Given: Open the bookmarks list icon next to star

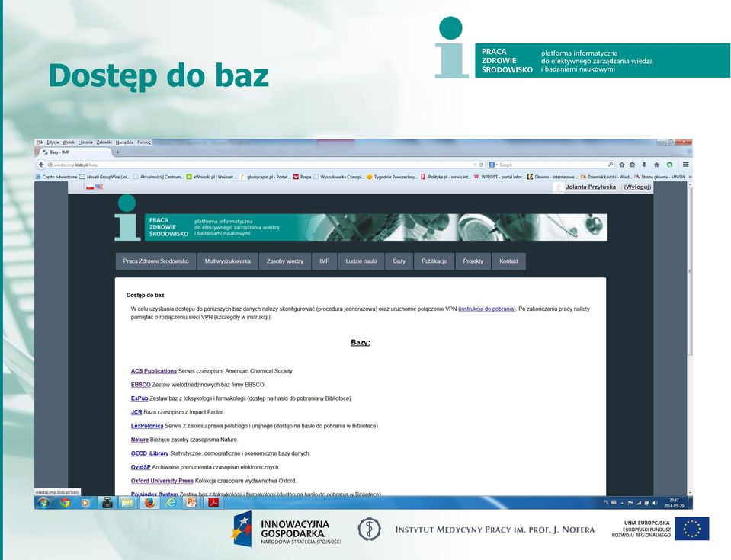Looking at the screenshot, I should click(632, 165).
